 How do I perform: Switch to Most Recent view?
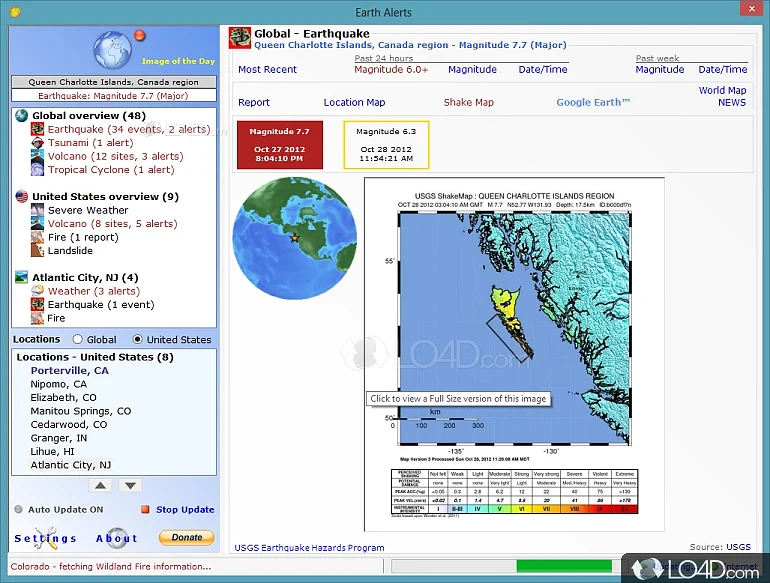pyautogui.click(x=268, y=69)
